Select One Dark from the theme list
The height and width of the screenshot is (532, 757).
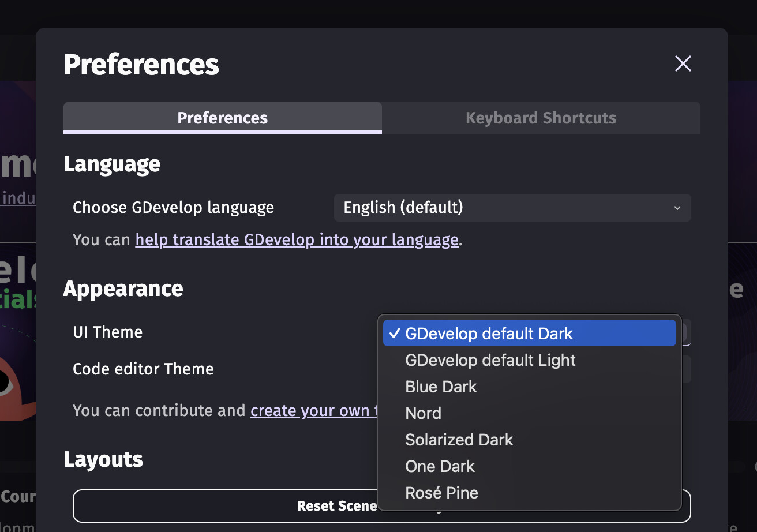pyautogui.click(x=440, y=466)
